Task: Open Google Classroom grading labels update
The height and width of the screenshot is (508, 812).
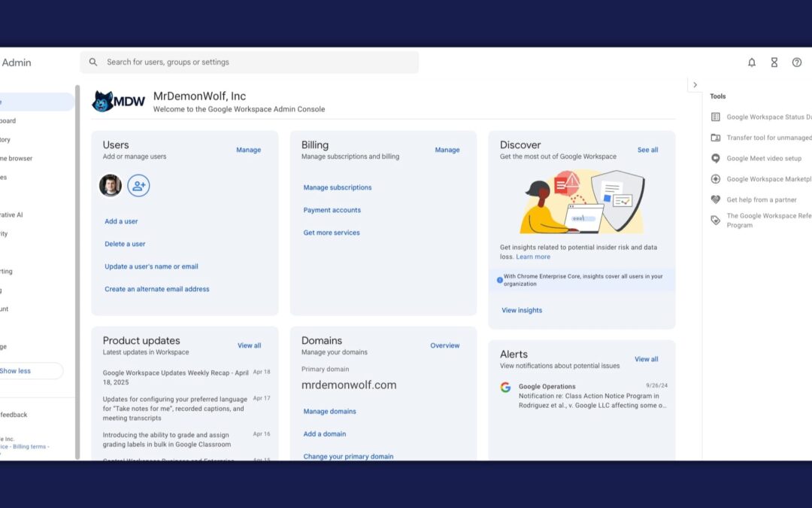Action: pos(167,440)
